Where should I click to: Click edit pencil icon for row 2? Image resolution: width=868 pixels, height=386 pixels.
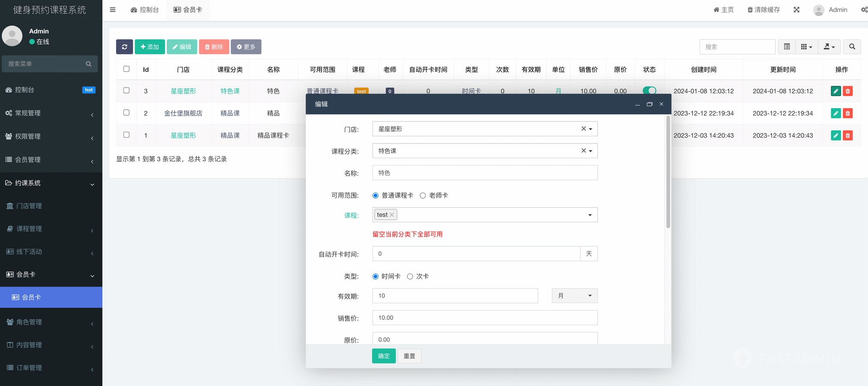coord(835,113)
